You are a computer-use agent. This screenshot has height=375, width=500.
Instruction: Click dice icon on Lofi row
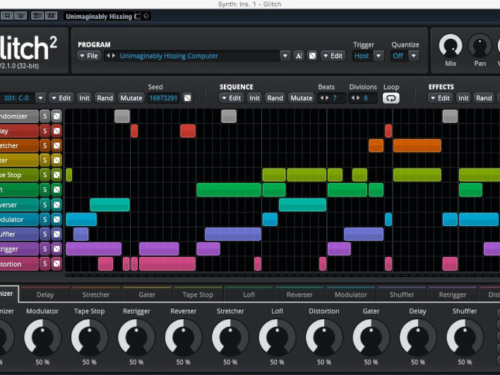pos(57,190)
